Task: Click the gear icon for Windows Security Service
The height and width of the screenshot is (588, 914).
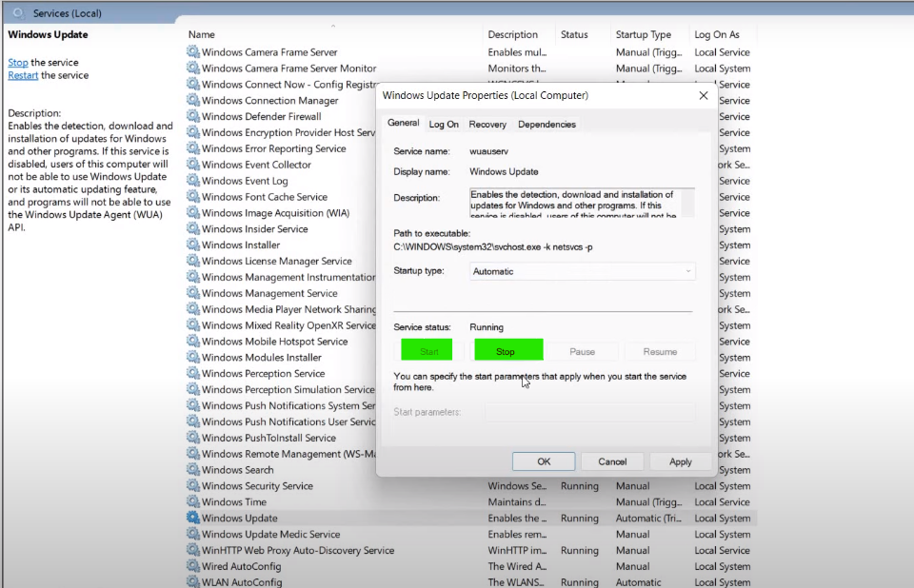Action: (192, 486)
